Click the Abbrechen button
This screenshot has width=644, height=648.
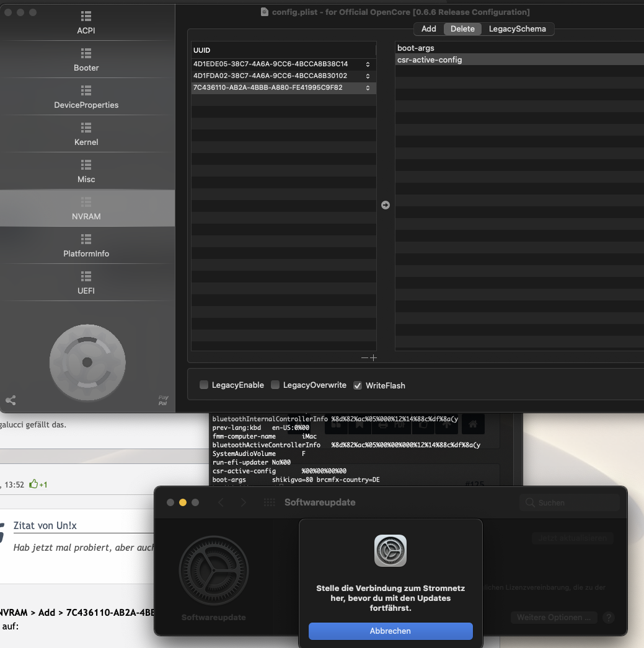click(390, 631)
